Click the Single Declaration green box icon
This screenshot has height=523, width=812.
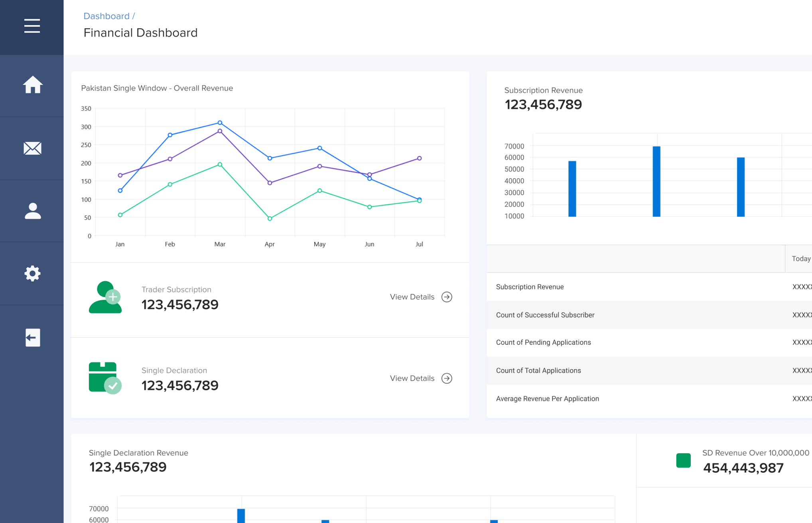point(105,378)
